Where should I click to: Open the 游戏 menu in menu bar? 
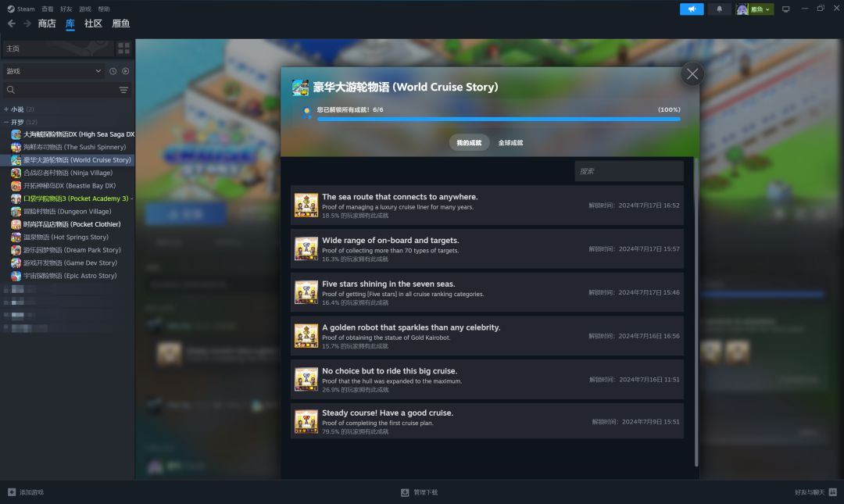(x=85, y=9)
